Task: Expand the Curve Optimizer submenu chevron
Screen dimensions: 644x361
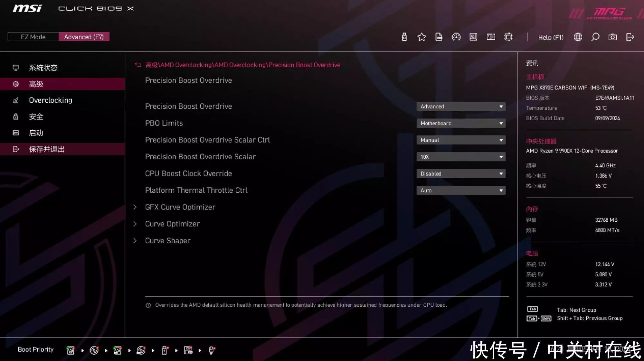Action: click(x=135, y=224)
